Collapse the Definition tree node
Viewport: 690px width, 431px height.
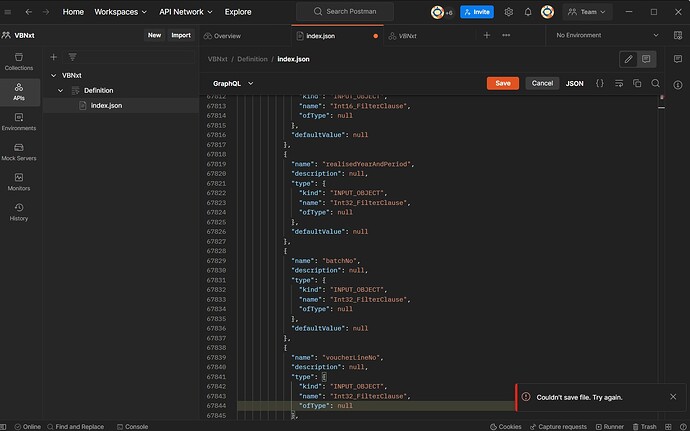[61, 90]
